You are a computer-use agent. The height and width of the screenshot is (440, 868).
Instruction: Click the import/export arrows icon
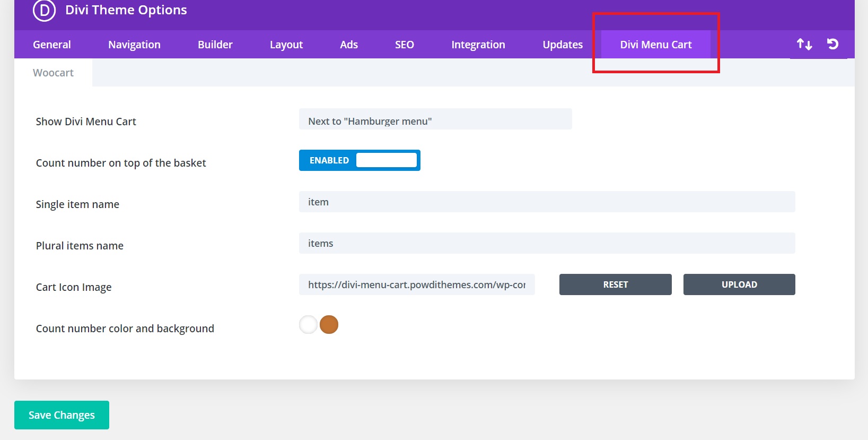point(804,44)
